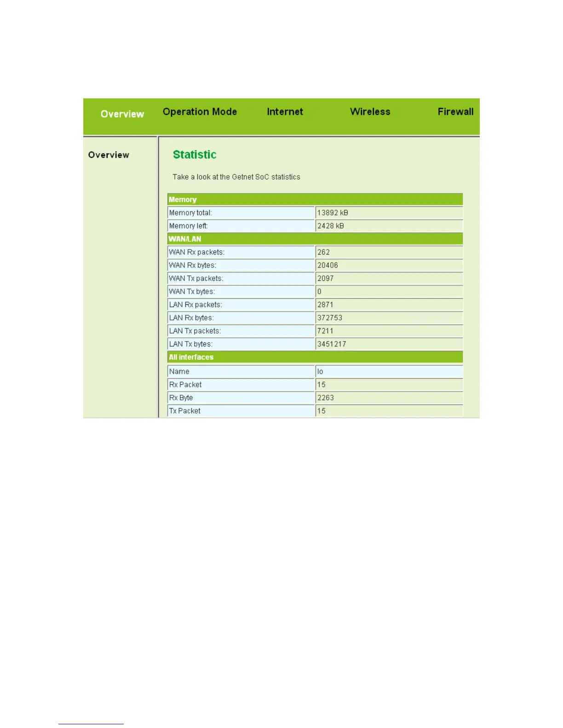Select the 'WAN Rx packets:' label
Image resolution: width=563 pixels, height=728 pixels.
coord(196,252)
